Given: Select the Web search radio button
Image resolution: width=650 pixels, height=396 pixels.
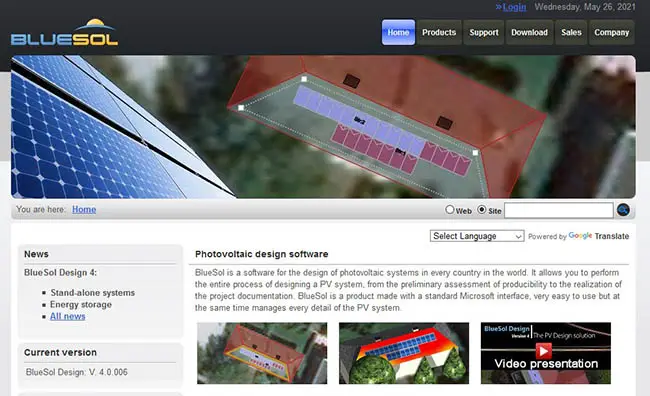Looking at the screenshot, I should click(x=450, y=209).
